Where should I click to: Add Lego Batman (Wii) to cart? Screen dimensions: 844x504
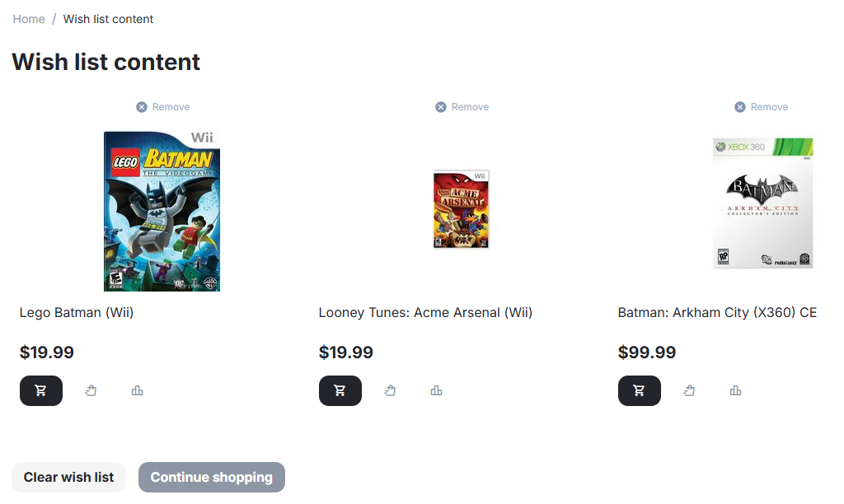pos(40,390)
